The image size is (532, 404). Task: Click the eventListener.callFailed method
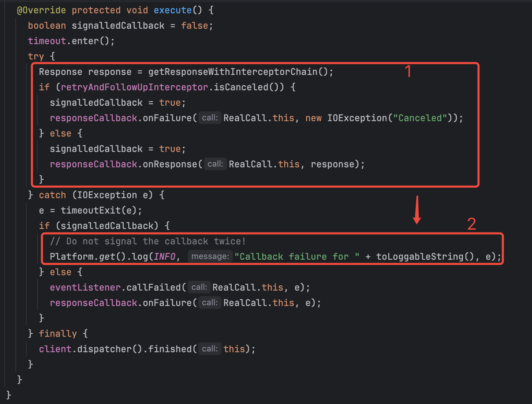pyautogui.click(x=154, y=287)
